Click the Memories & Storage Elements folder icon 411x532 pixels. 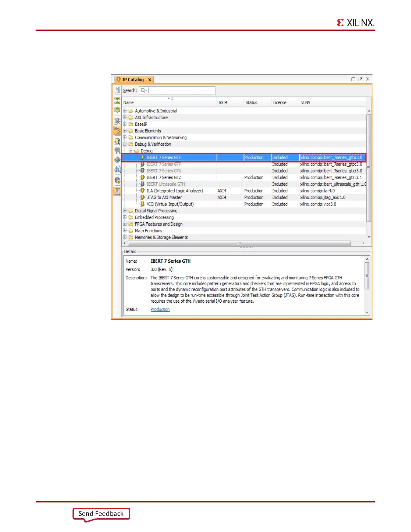coord(131,237)
